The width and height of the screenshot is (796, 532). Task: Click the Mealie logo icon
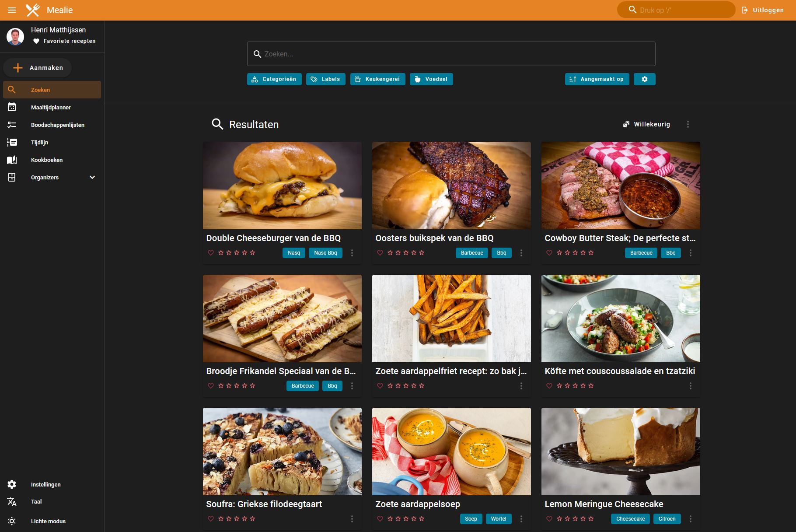pos(33,10)
